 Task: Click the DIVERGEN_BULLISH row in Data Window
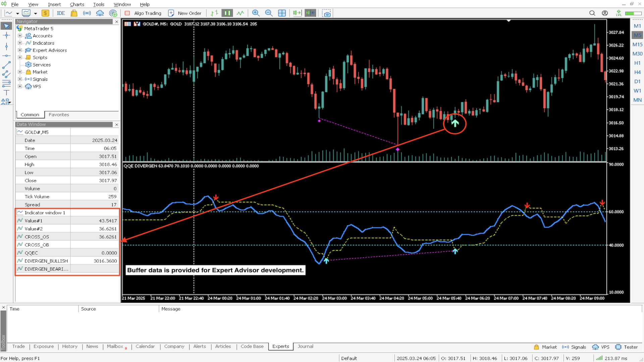pyautogui.click(x=67, y=261)
